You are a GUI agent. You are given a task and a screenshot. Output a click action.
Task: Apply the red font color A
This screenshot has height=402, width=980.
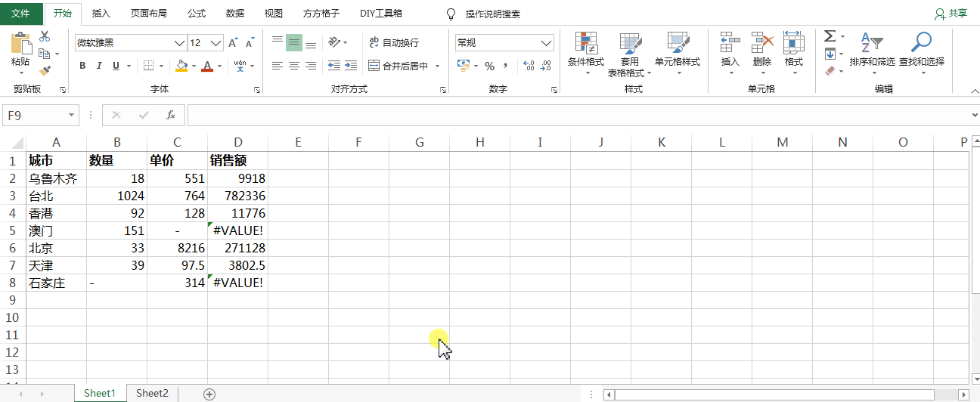(207, 66)
